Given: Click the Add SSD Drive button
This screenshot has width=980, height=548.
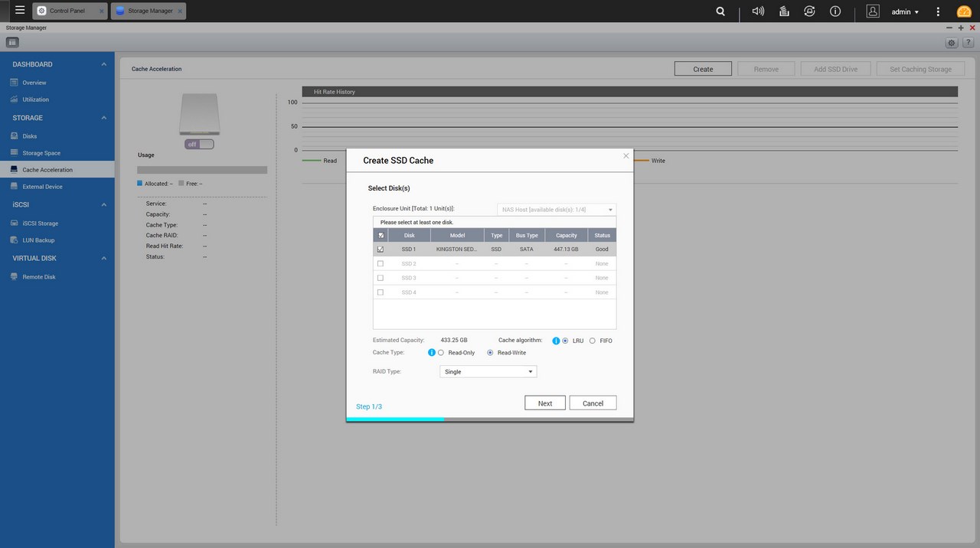Looking at the screenshot, I should 836,69.
